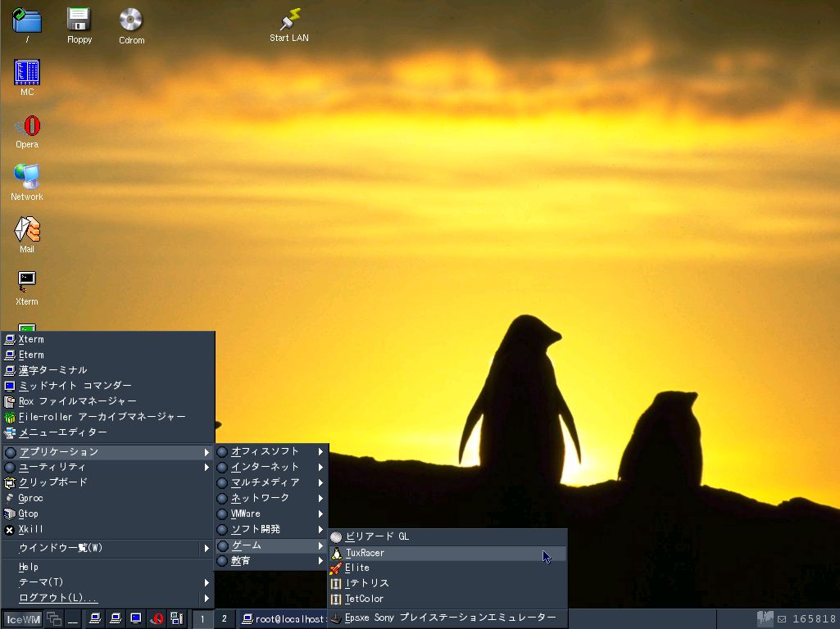
Task: Open the window list icon in the taskbar
Action: 54,619
